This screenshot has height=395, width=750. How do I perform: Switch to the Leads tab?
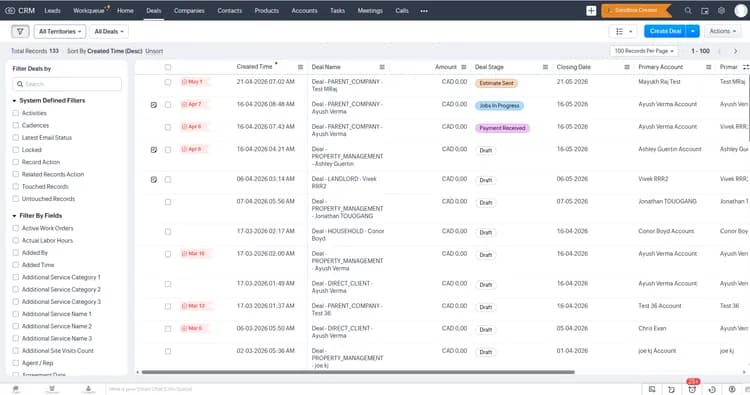pyautogui.click(x=52, y=11)
